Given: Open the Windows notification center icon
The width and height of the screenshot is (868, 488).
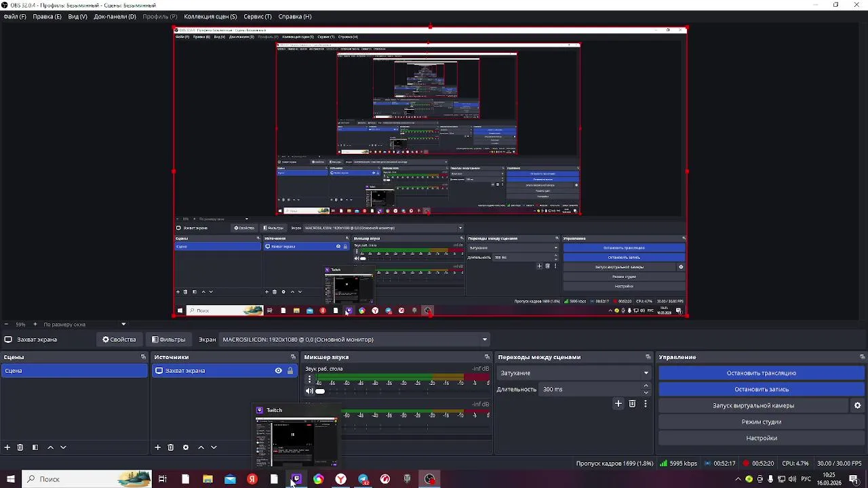Looking at the screenshot, I should click(x=854, y=479).
